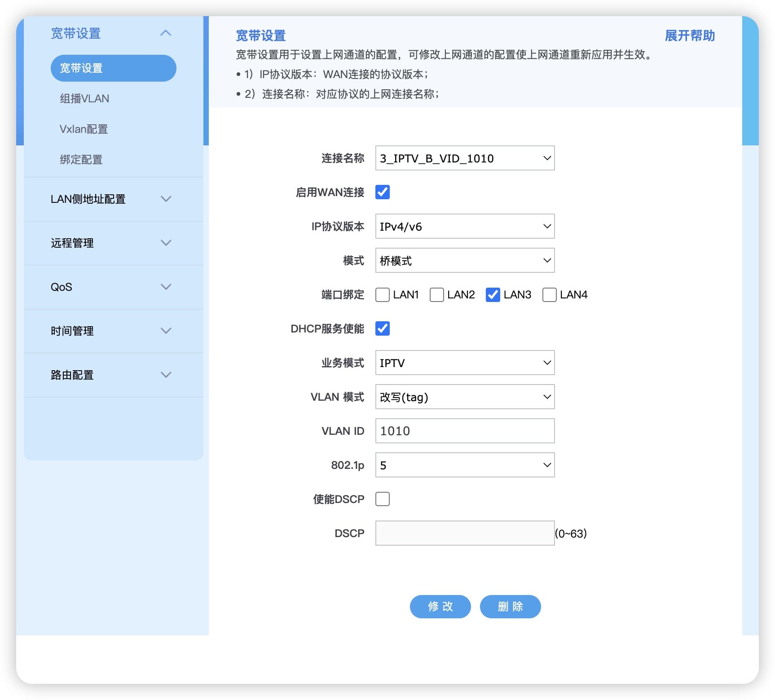Open the 连接名称 dropdown
Viewport: 775px width, 700px height.
[x=465, y=158]
